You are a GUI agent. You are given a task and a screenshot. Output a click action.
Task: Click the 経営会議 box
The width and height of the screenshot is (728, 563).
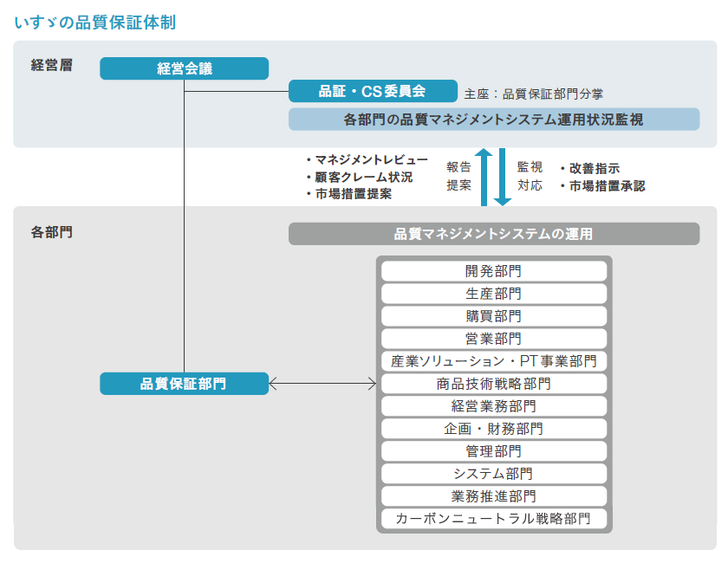(x=184, y=68)
